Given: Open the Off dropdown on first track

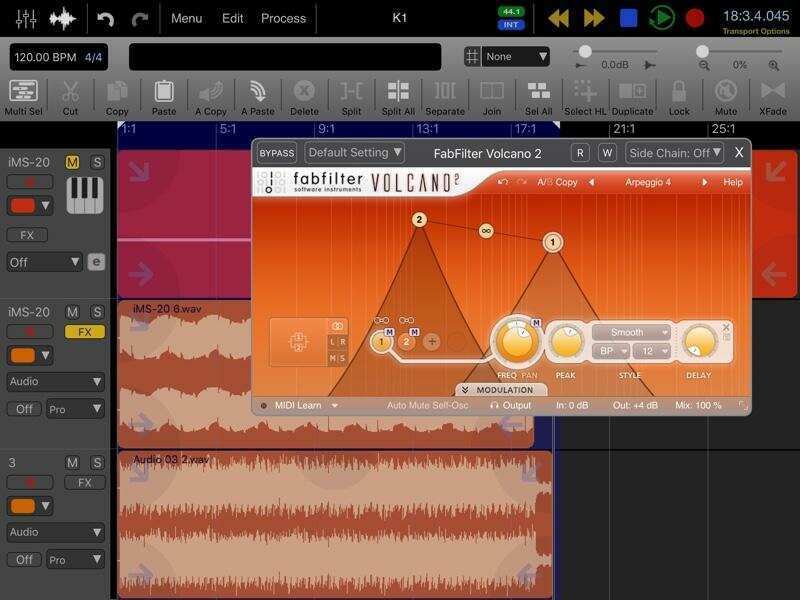Looking at the screenshot, I should point(44,262).
